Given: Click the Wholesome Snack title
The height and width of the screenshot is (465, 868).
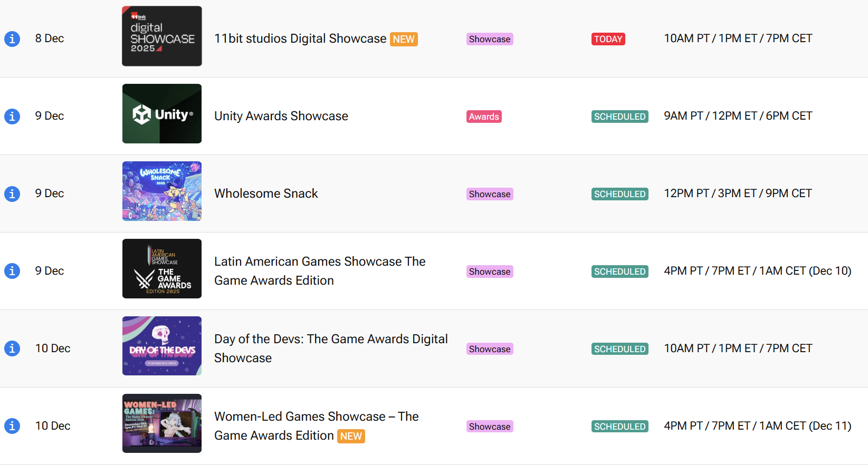Looking at the screenshot, I should [266, 193].
